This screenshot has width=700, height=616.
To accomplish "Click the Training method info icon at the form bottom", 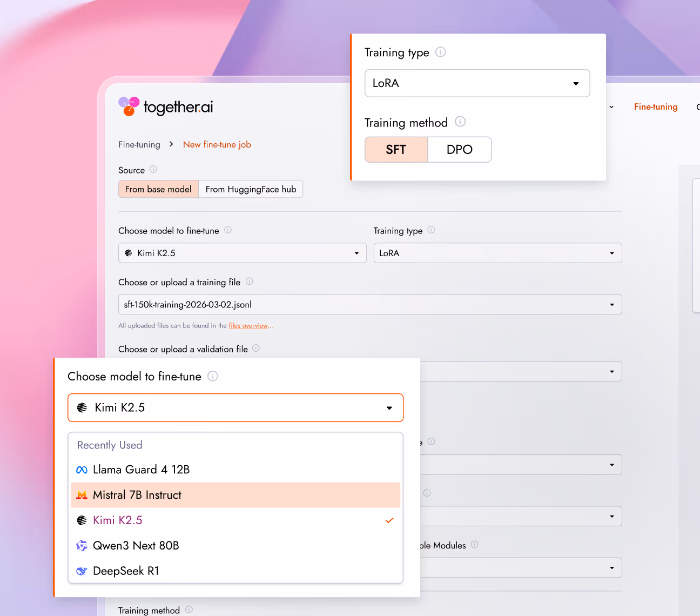I will click(189, 609).
